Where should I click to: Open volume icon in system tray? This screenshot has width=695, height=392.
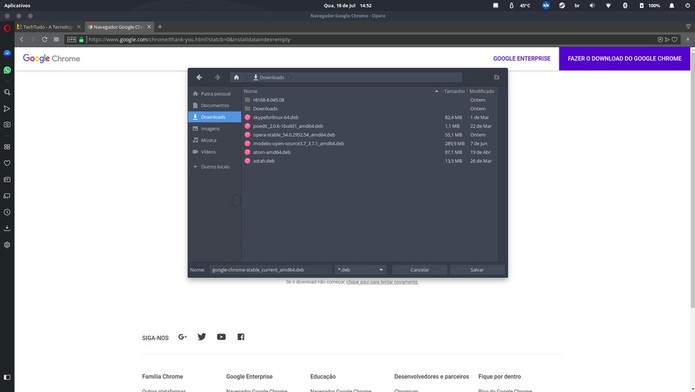tap(592, 5)
